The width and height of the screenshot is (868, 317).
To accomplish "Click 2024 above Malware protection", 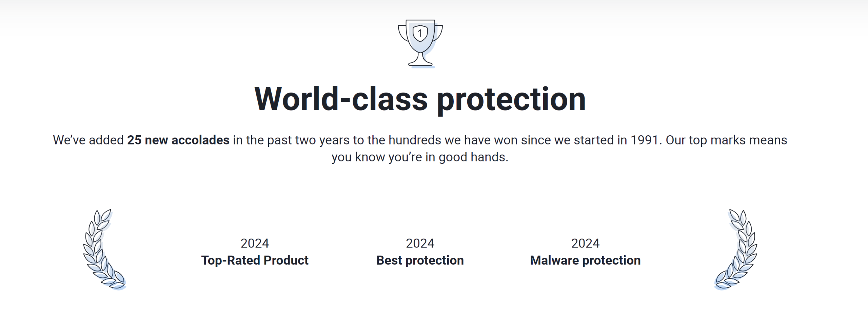I will click(585, 243).
